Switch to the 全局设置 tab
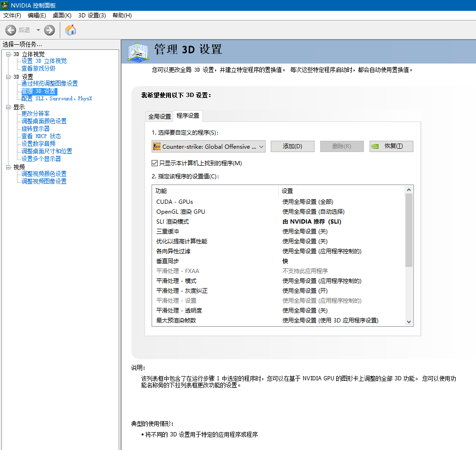Image resolution: width=476 pixels, height=450 pixels. (x=160, y=117)
